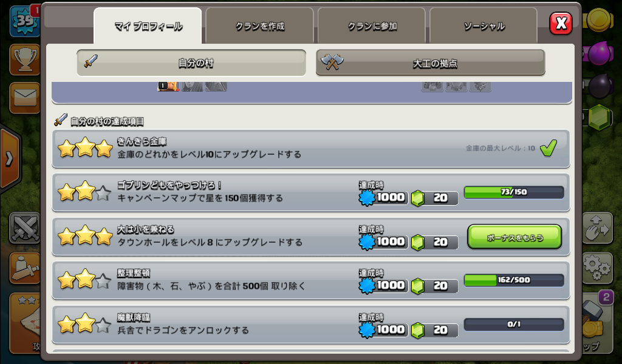Open the ソーシャル tab
The height and width of the screenshot is (364, 622).
[x=484, y=26]
